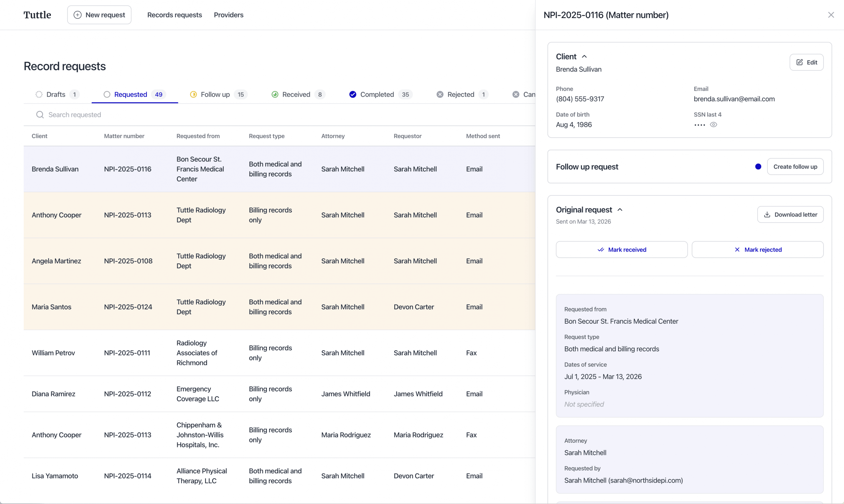The image size is (844, 504).
Task: Reveal SSN last 4 with eye icon
Action: pos(713,125)
